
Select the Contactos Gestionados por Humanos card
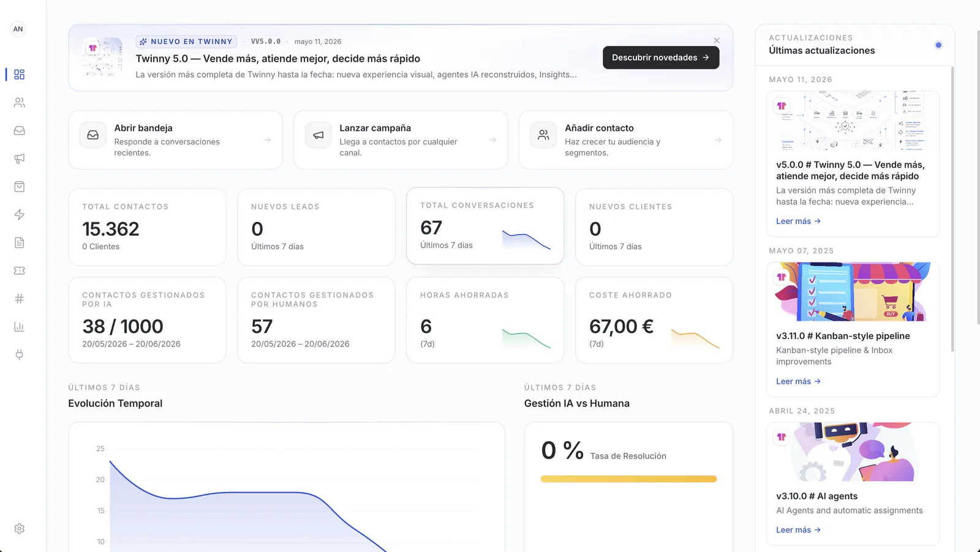(317, 320)
